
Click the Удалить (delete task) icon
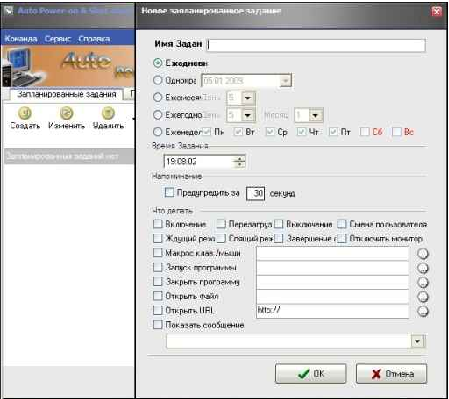[x=108, y=113]
